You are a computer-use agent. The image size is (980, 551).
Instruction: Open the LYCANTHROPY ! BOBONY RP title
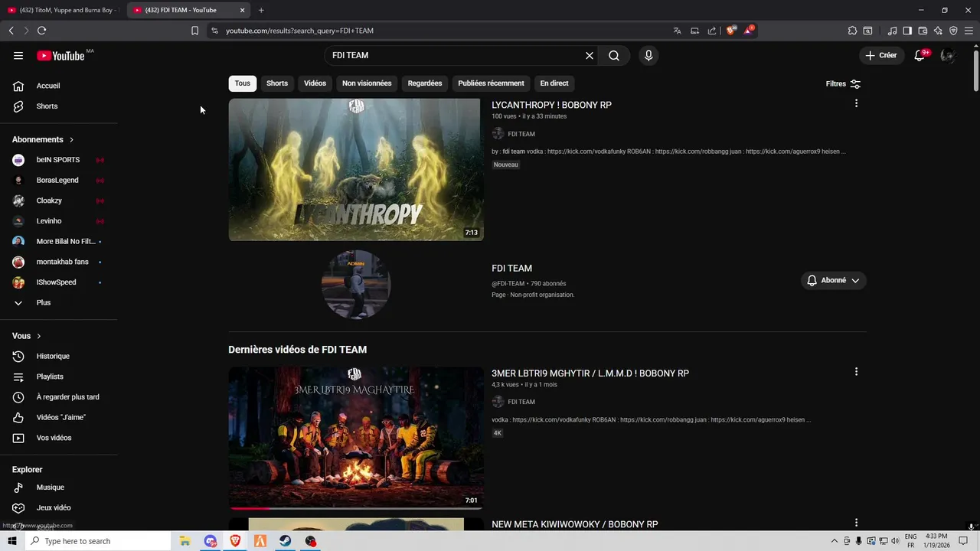click(x=551, y=105)
